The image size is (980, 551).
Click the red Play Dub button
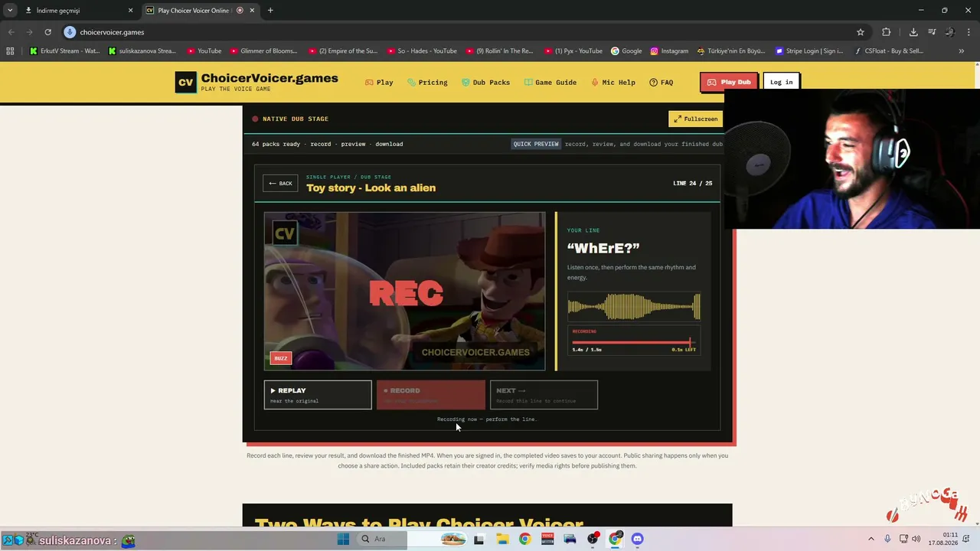click(728, 82)
